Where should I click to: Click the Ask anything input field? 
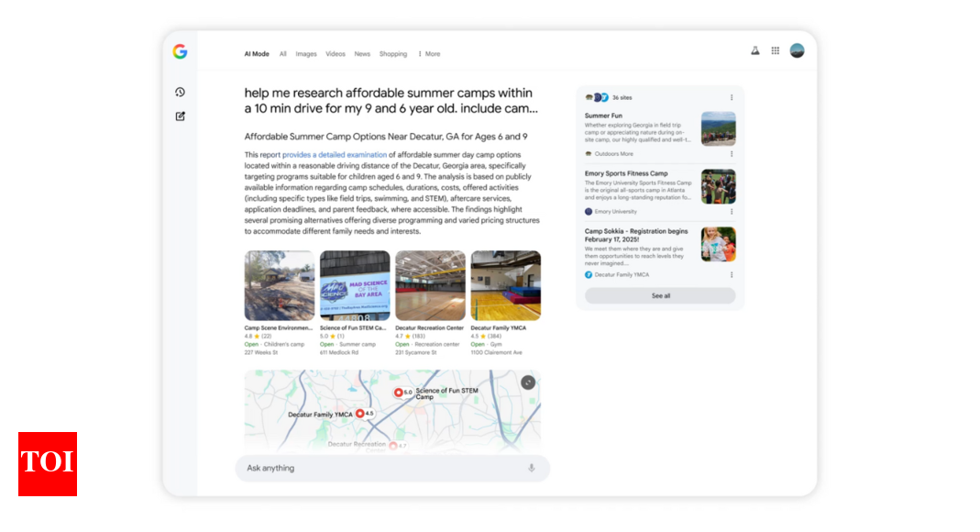(392, 468)
